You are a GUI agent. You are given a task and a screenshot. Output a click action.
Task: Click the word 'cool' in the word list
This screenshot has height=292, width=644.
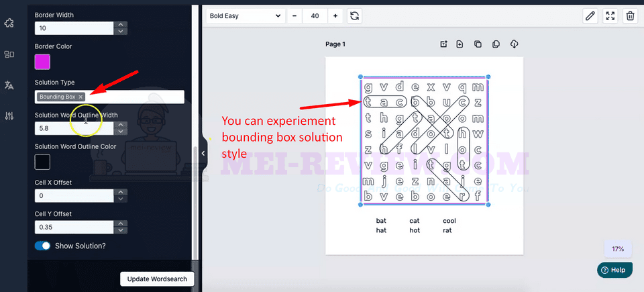point(449,221)
